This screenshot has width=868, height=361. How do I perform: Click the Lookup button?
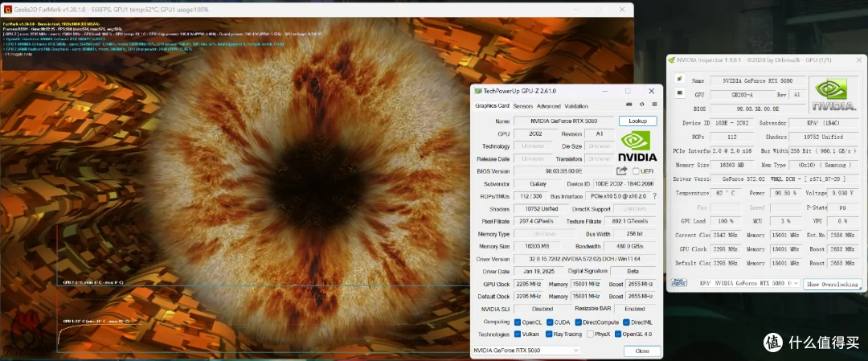coord(637,121)
